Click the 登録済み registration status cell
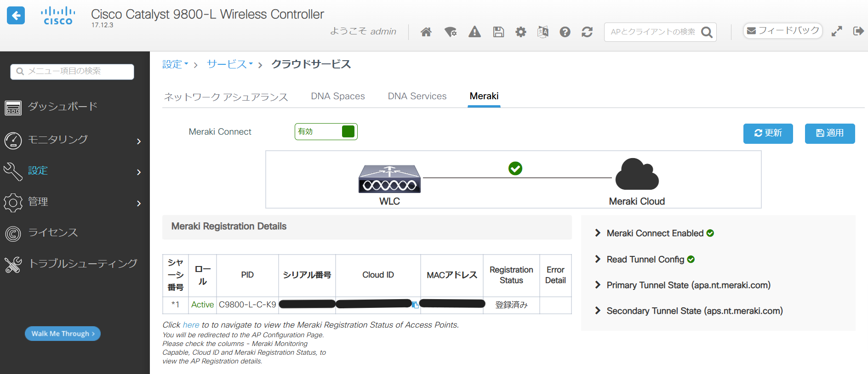The width and height of the screenshot is (868, 374). point(511,305)
